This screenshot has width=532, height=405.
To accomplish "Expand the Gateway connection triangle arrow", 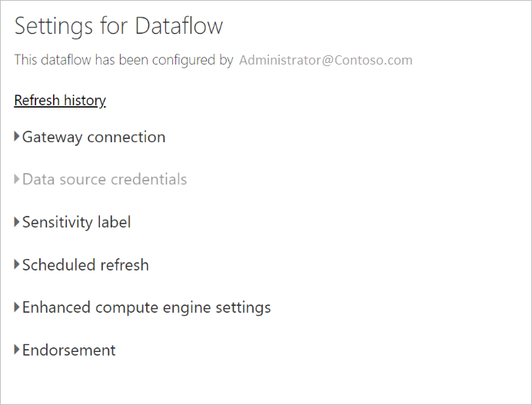I will 18,138.
